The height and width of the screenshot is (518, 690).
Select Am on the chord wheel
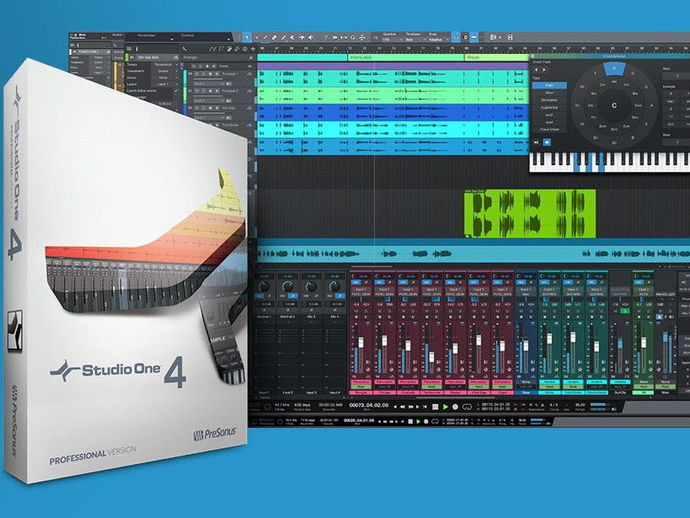(x=614, y=81)
